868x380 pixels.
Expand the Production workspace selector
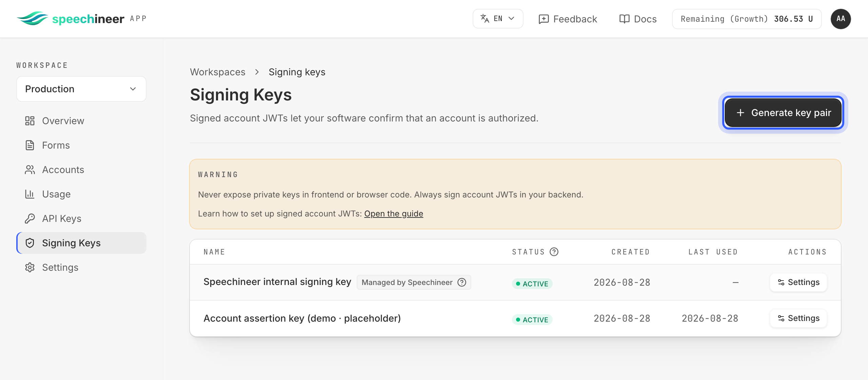[81, 89]
